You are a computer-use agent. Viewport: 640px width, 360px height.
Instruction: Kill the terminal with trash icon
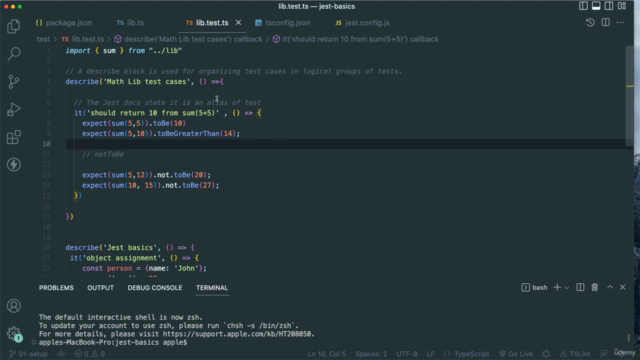pyautogui.click(x=595, y=287)
